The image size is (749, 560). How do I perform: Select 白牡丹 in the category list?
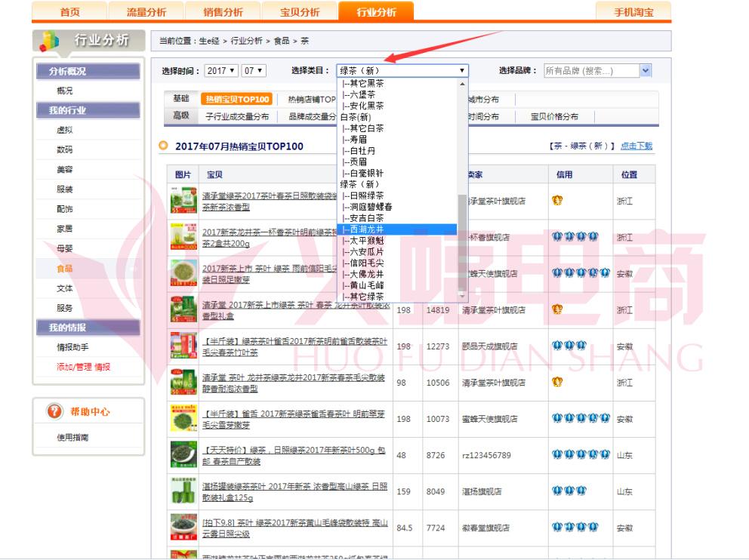[x=397, y=151]
